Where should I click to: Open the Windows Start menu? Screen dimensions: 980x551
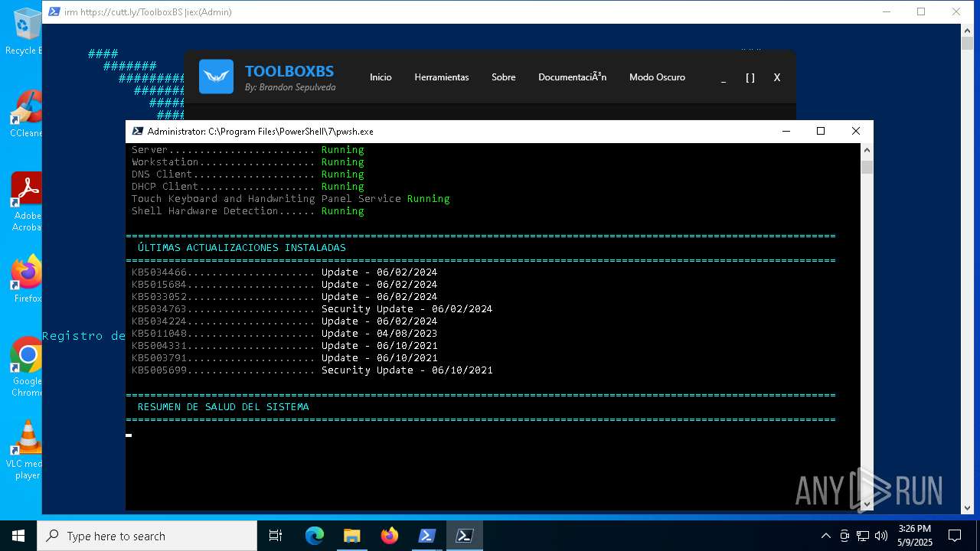[x=18, y=536]
